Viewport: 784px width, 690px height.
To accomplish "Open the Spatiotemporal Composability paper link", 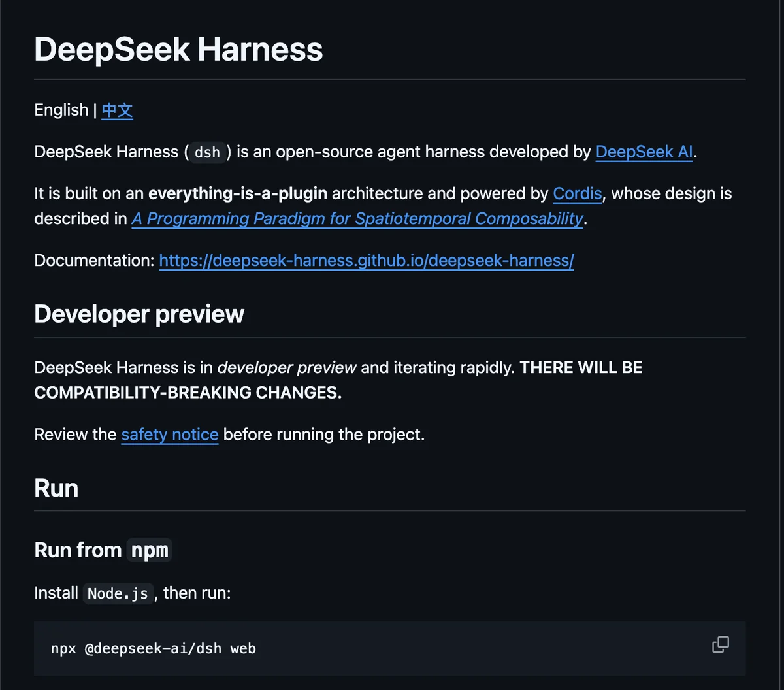I will pyautogui.click(x=357, y=218).
